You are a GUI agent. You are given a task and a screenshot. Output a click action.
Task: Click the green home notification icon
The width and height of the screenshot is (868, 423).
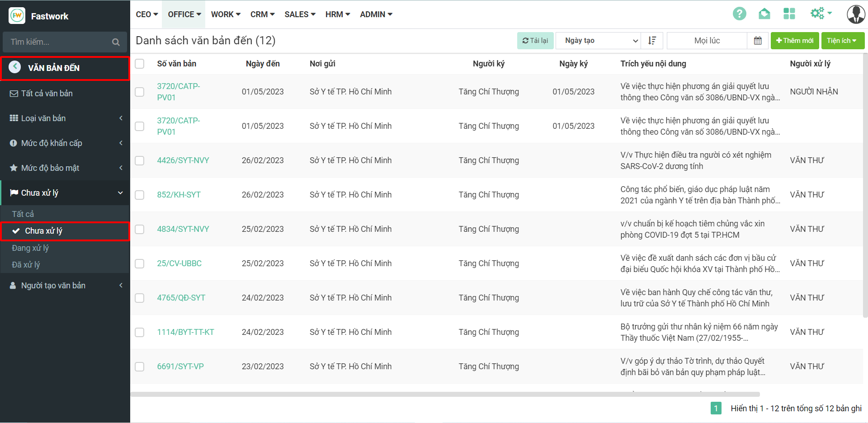point(764,14)
